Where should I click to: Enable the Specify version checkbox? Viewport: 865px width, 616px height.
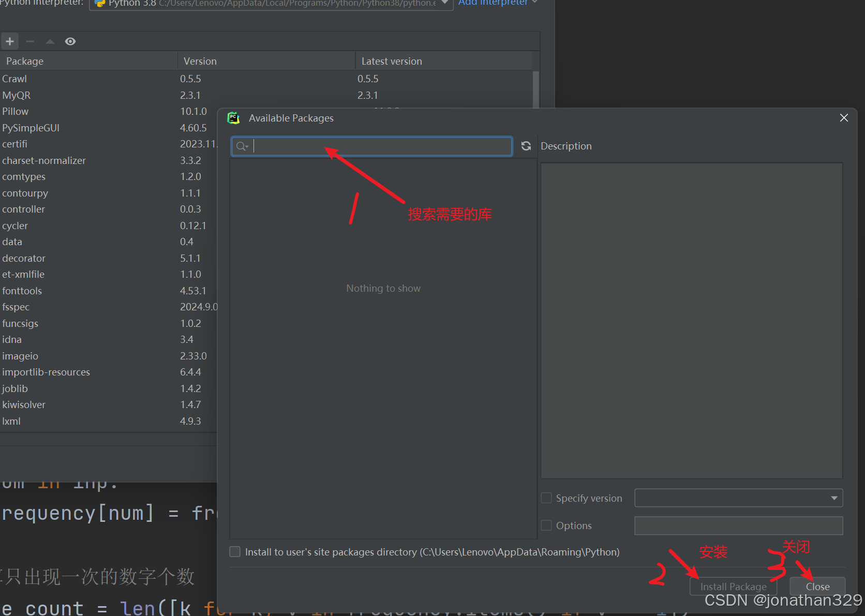(x=546, y=498)
